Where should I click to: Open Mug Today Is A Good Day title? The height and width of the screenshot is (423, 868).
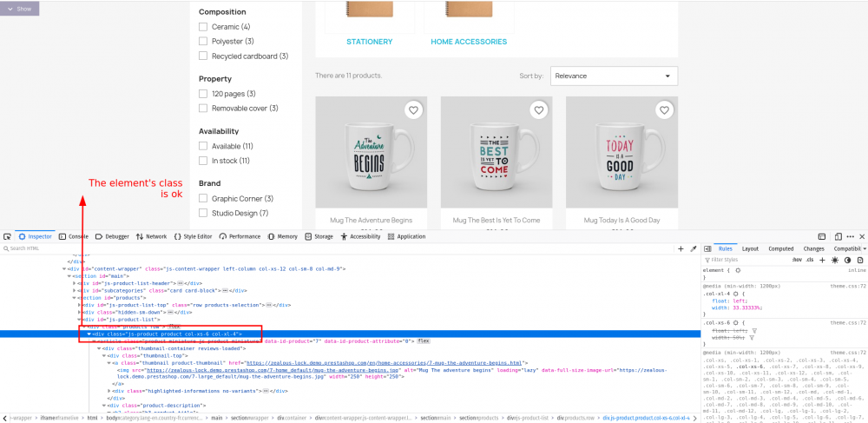[621, 221]
